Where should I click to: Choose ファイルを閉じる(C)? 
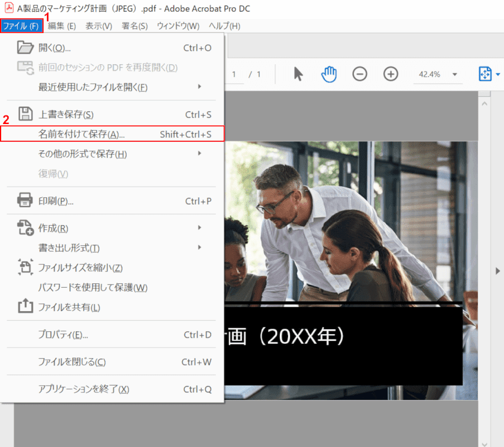tap(112, 362)
